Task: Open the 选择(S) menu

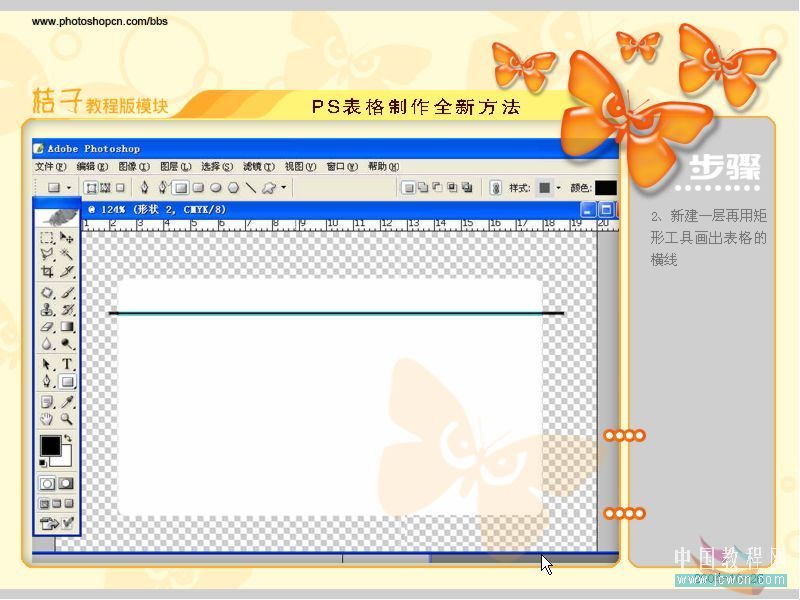Action: (x=217, y=167)
